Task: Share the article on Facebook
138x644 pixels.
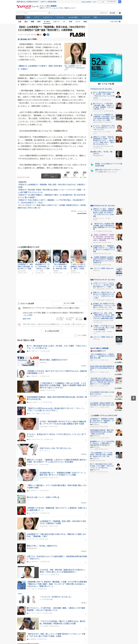Action: 48,35
